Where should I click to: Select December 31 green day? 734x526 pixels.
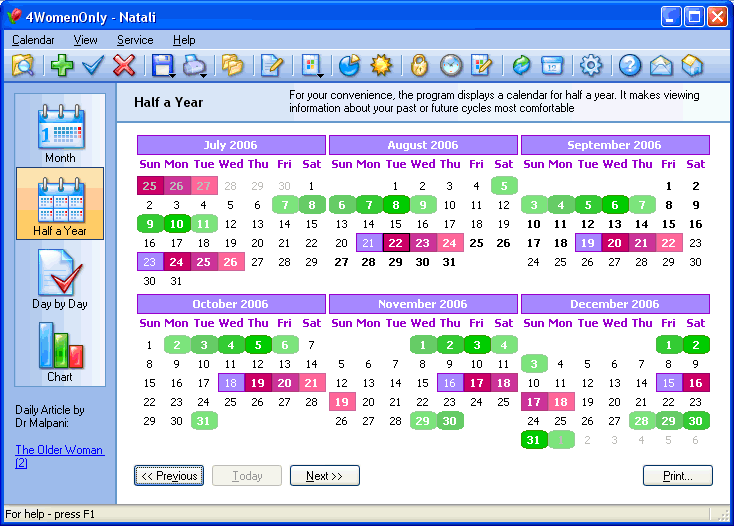click(534, 440)
